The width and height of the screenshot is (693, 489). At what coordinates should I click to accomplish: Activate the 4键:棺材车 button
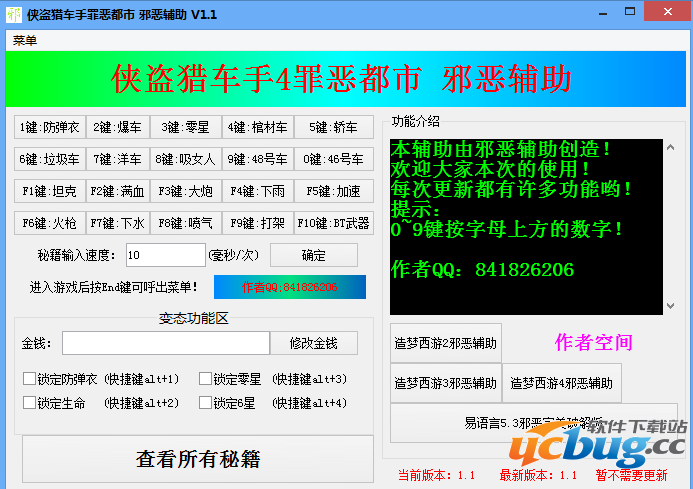click(258, 127)
